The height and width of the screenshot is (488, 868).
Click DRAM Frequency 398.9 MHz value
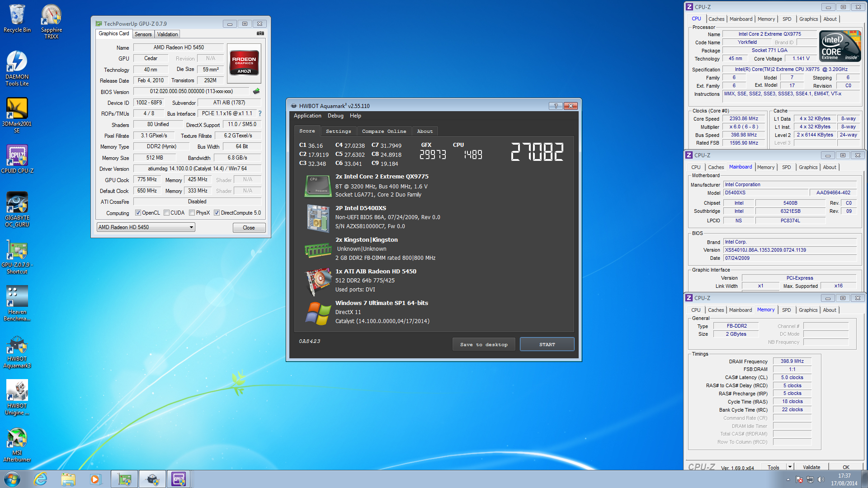(x=792, y=361)
